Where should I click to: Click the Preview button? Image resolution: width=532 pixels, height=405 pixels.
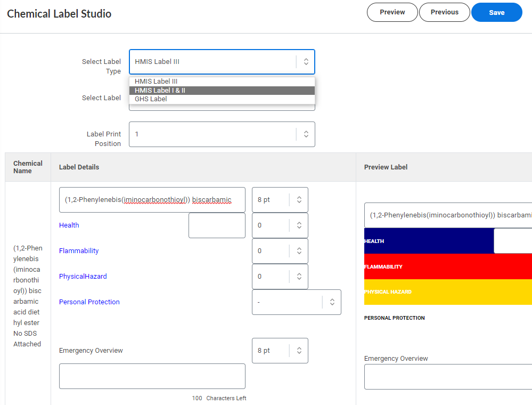point(392,12)
